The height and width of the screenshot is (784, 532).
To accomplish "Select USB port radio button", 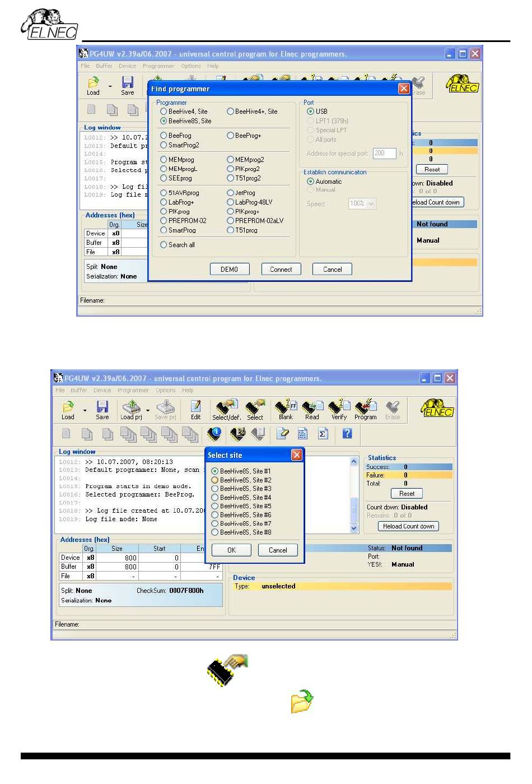I will point(310,112).
